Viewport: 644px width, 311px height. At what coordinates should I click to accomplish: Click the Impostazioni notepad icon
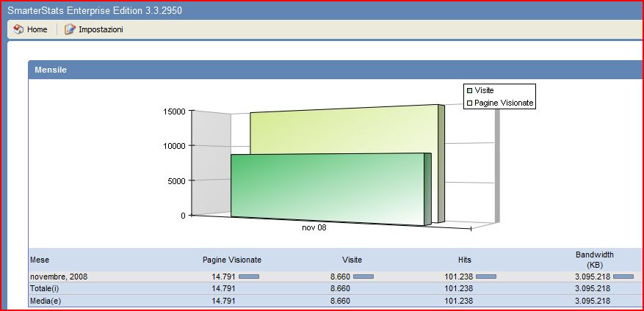[x=70, y=29]
